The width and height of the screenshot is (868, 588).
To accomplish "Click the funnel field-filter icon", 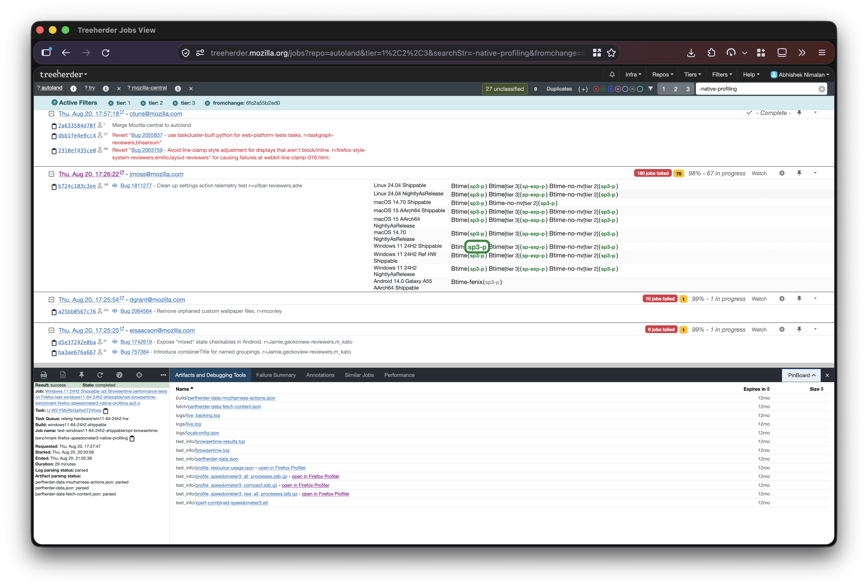I will pyautogui.click(x=650, y=89).
